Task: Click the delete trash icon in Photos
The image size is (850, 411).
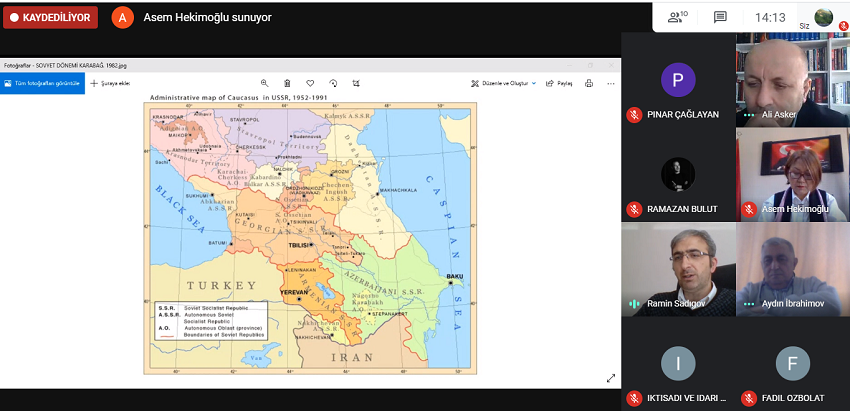Action: (x=287, y=83)
